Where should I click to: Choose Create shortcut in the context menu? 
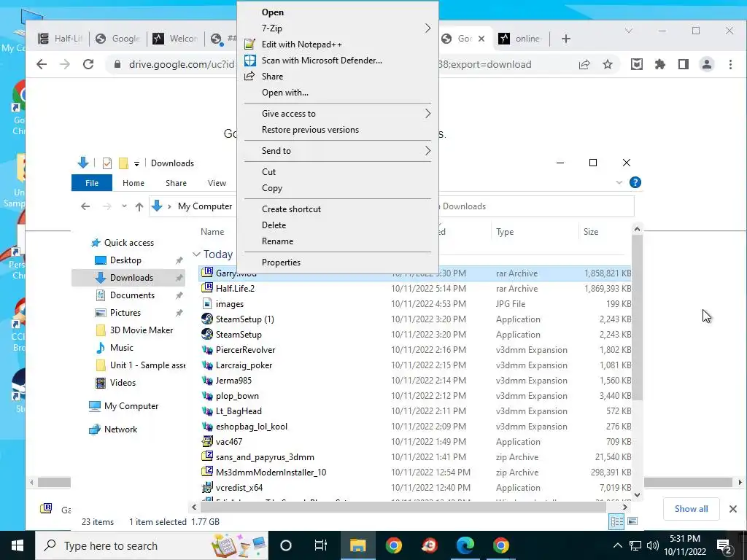click(x=291, y=209)
